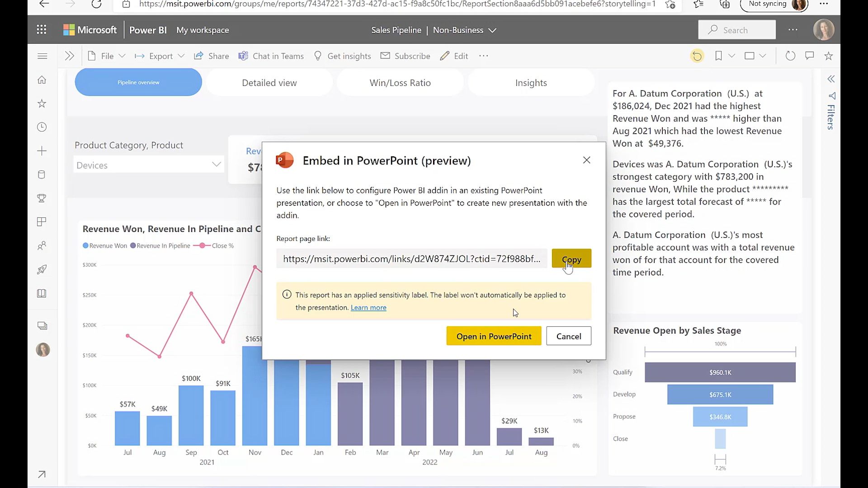Open the toolbar more options ellipsis
868x488 pixels.
(484, 56)
